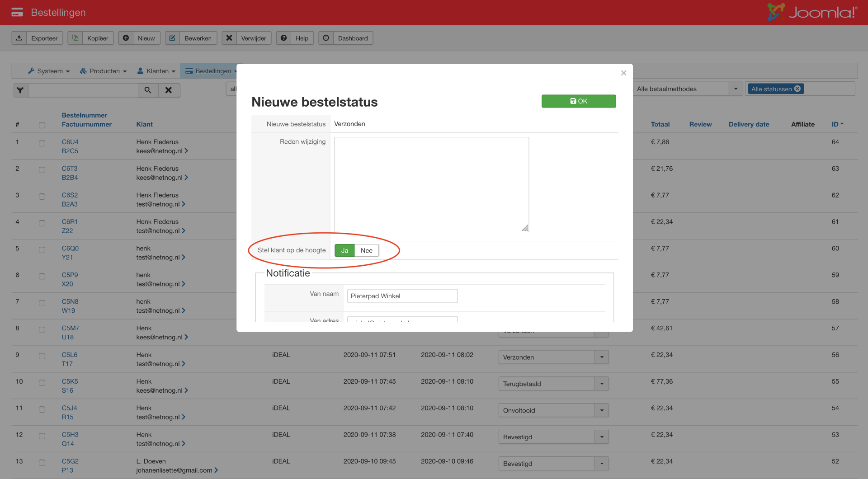This screenshot has height=479, width=868.
Task: Clear the search with the X icon
Action: [x=169, y=90]
